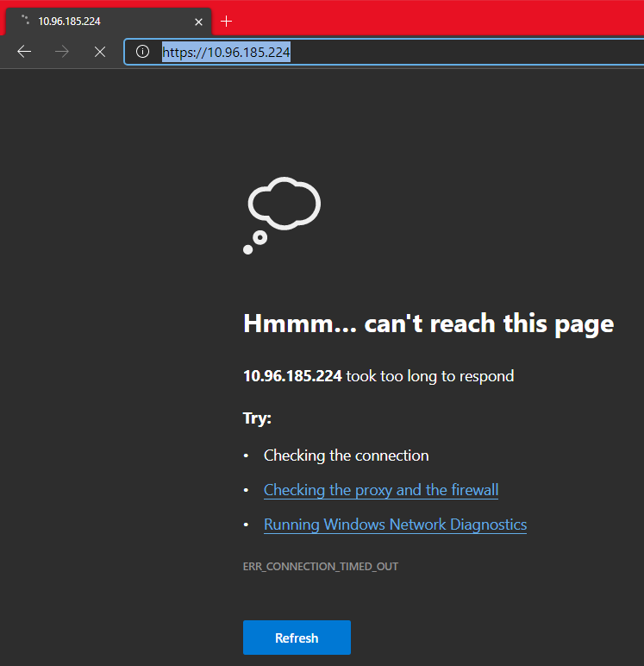Click the ERR_CONNECTION_TIMED_OUT error code
Viewport: 644px width, 666px height.
click(321, 567)
